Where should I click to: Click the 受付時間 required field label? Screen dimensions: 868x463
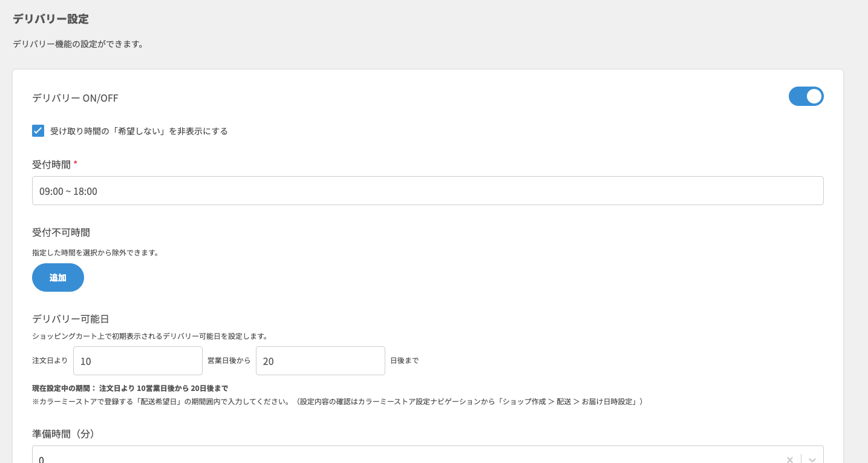51,165
